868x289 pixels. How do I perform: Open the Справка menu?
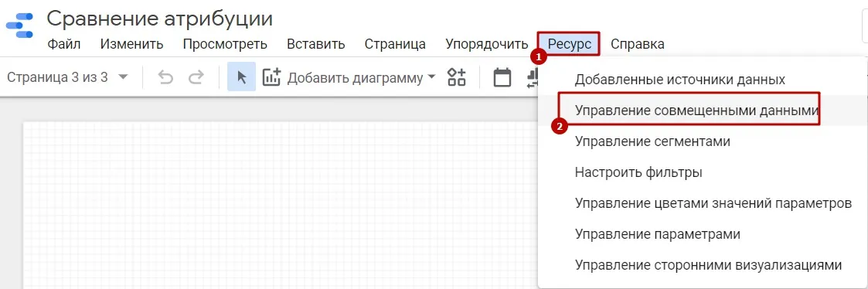tap(638, 44)
